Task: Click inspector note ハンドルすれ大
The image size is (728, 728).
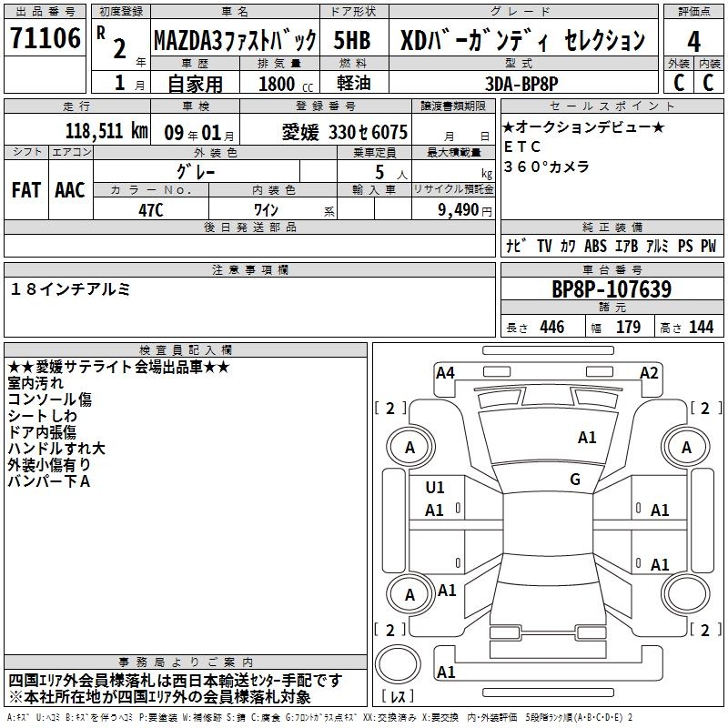Action: click(56, 449)
